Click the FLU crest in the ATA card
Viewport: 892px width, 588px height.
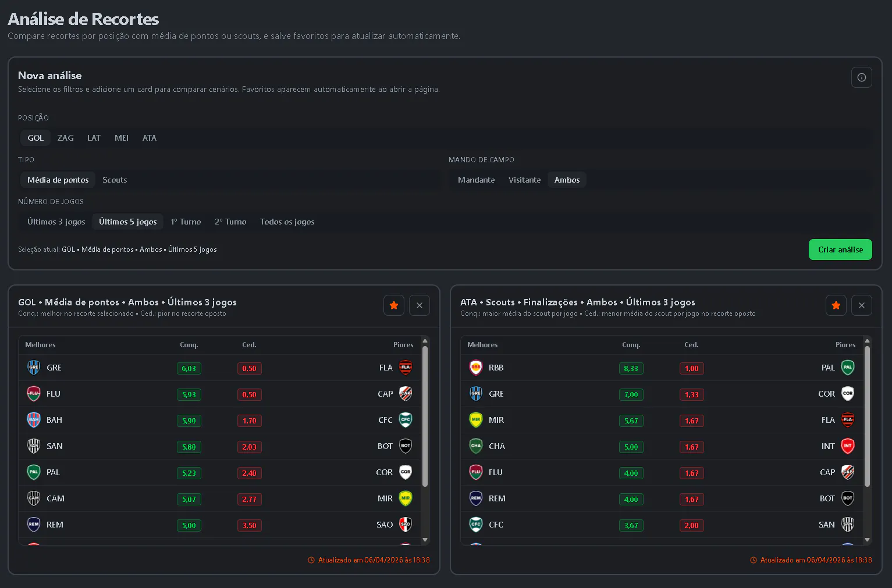coord(476,472)
